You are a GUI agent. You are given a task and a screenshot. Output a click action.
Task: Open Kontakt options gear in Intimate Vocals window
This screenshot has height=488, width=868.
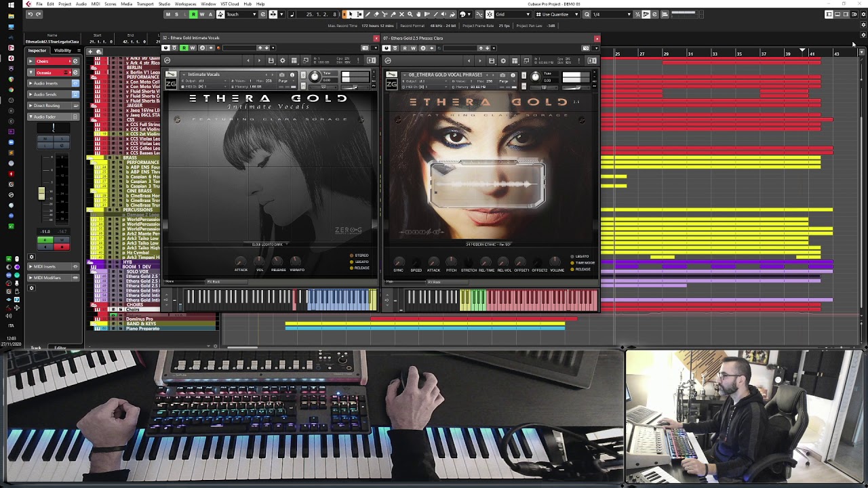pyautogui.click(x=282, y=60)
